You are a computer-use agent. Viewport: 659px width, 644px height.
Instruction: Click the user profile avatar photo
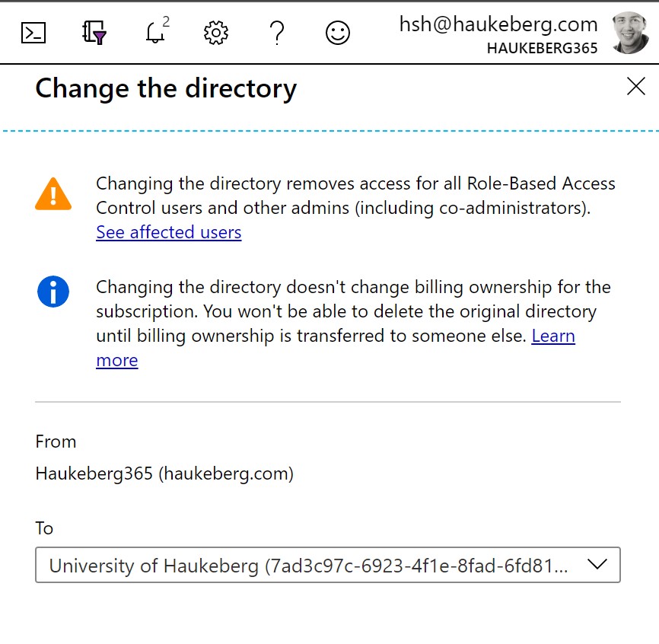click(630, 33)
